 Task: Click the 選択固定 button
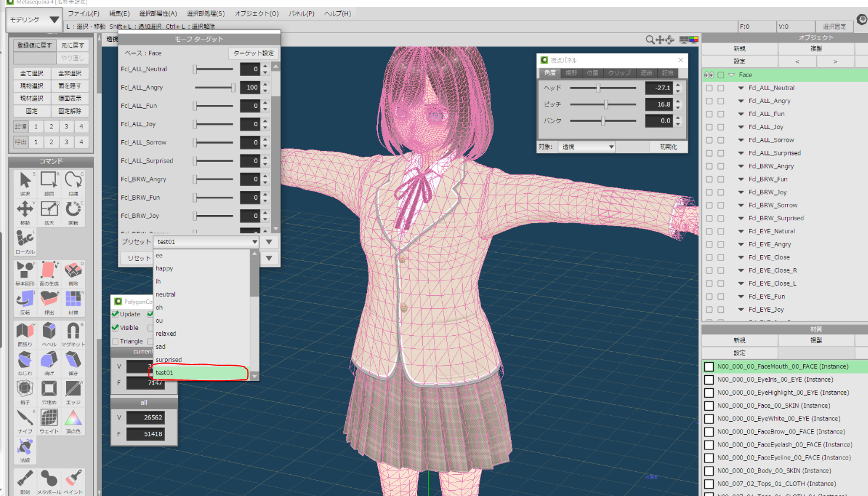point(834,27)
